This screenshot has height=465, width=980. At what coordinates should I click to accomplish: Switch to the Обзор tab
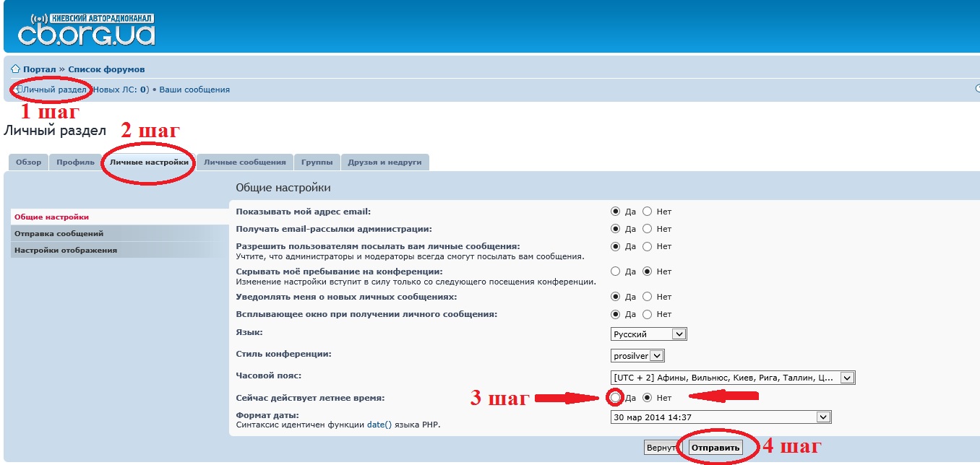coord(29,162)
